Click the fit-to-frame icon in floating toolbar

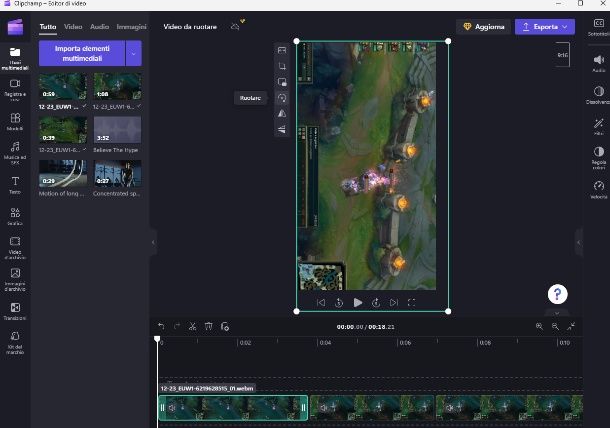[282, 50]
